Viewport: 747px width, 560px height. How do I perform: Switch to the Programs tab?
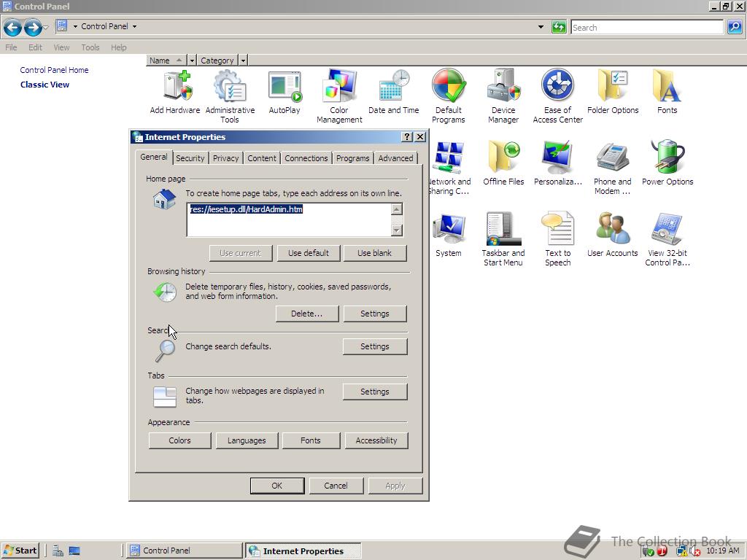pos(352,158)
